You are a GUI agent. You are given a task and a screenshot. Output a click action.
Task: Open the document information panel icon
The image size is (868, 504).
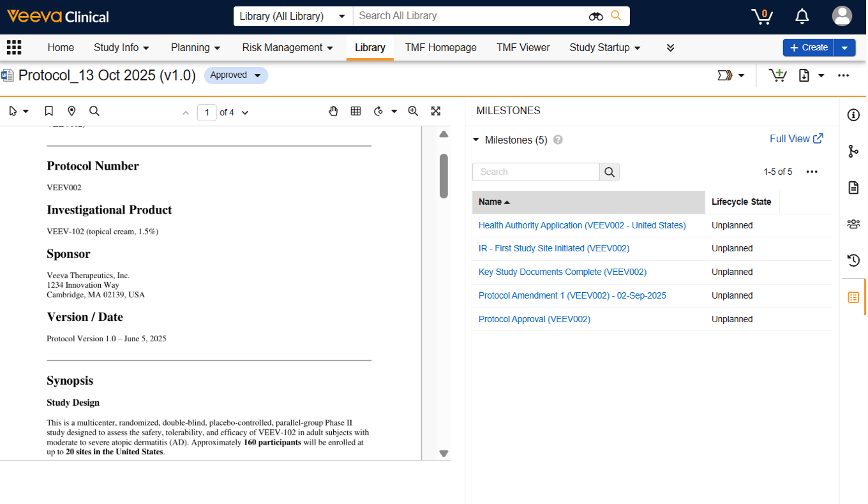pos(853,115)
